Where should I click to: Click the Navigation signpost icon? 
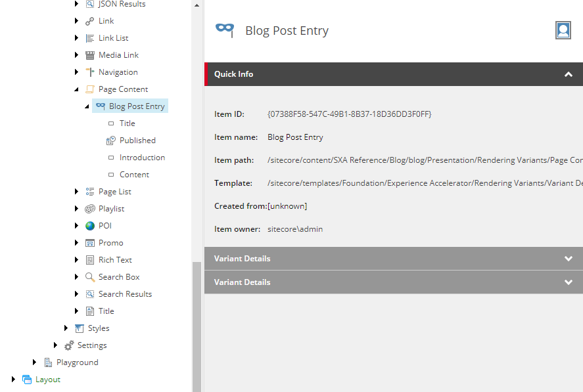pos(89,72)
